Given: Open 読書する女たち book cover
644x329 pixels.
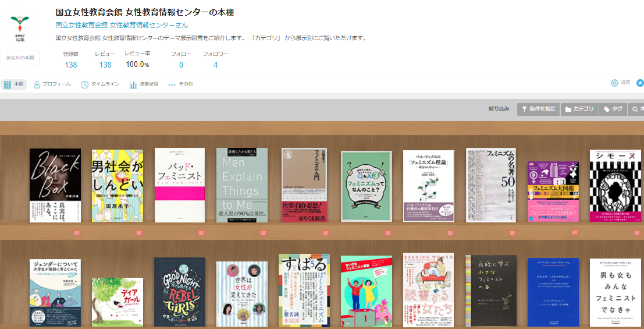Looking at the screenshot, I should pyautogui.click(x=428, y=290).
